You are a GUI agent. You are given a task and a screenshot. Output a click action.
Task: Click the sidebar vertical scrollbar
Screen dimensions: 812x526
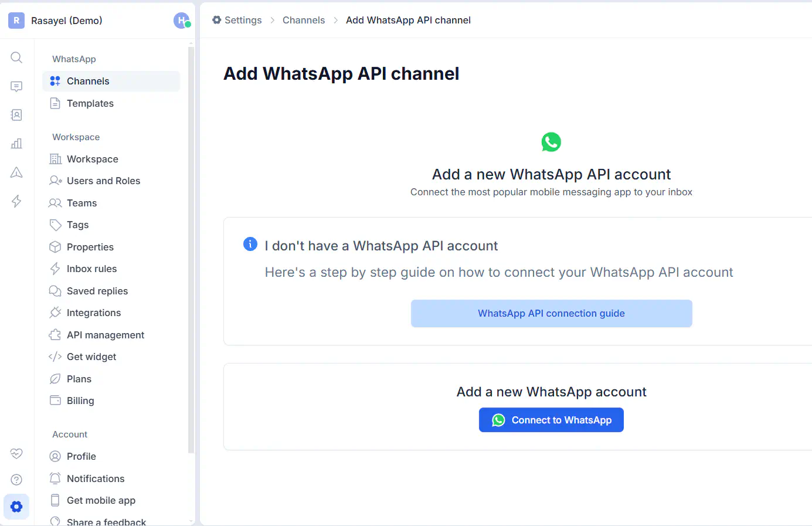tap(191, 250)
